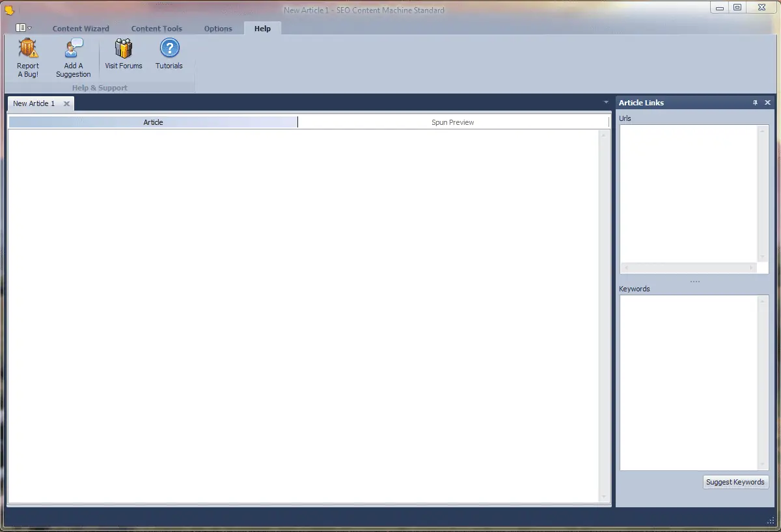Click the Suggest Keywords button
This screenshot has height=532, width=781.
tap(736, 482)
